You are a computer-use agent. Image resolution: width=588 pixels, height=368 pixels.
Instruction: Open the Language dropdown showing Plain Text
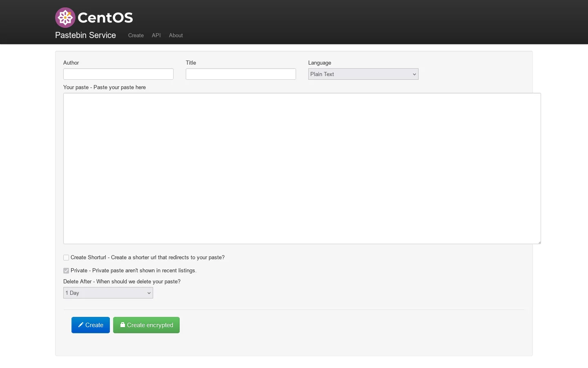click(363, 74)
